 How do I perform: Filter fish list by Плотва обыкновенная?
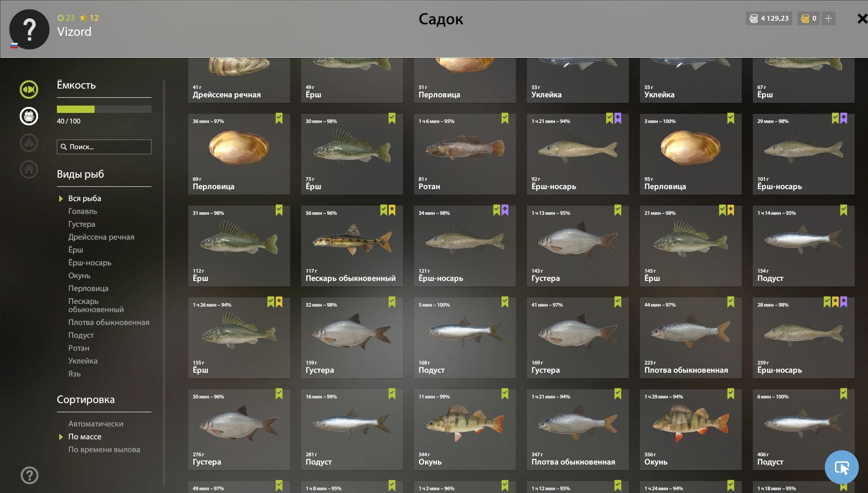(109, 322)
